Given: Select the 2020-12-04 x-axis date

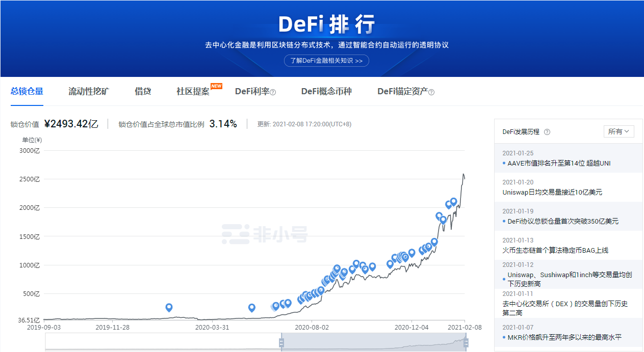Looking at the screenshot, I should click(412, 328).
